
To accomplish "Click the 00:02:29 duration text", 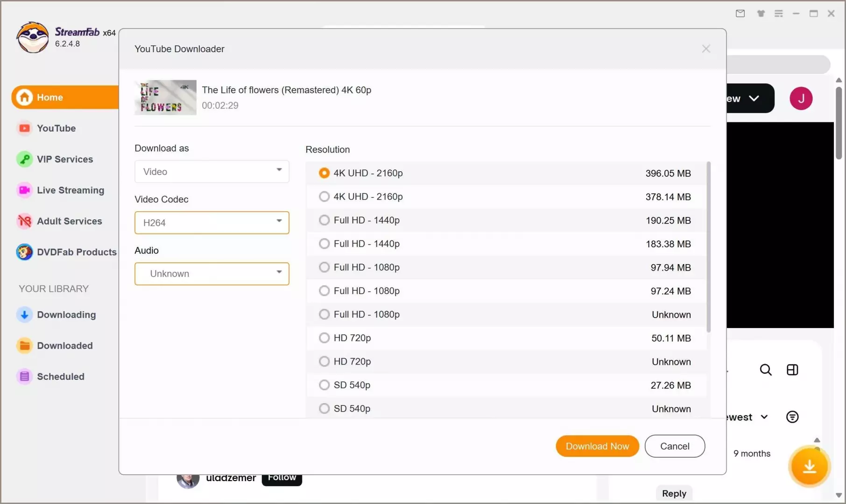I will [220, 105].
